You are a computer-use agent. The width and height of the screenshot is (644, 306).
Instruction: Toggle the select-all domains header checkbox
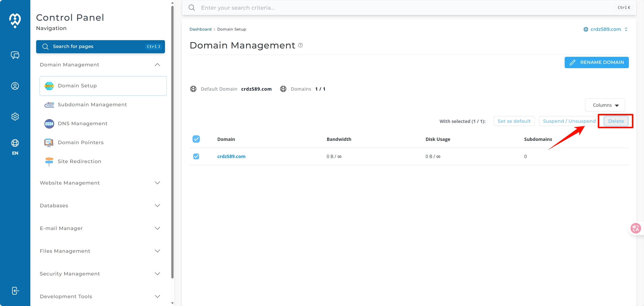(x=196, y=139)
